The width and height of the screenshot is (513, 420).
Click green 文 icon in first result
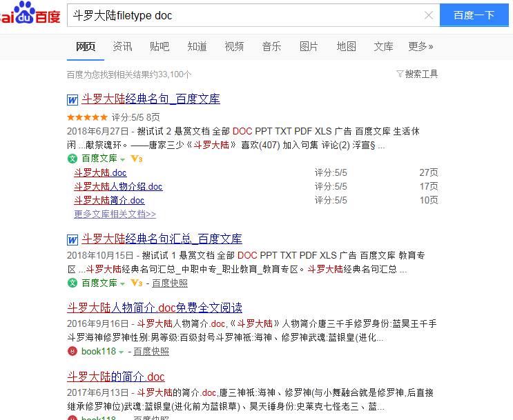click(x=72, y=159)
